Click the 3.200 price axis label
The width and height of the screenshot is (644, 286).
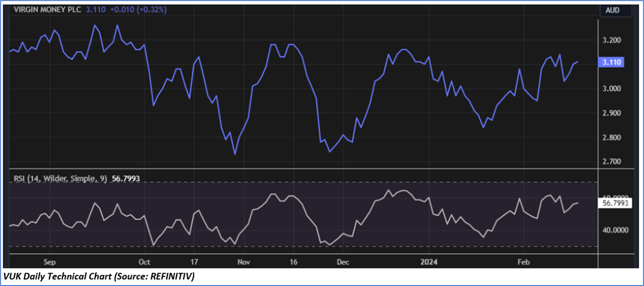pyautogui.click(x=612, y=41)
